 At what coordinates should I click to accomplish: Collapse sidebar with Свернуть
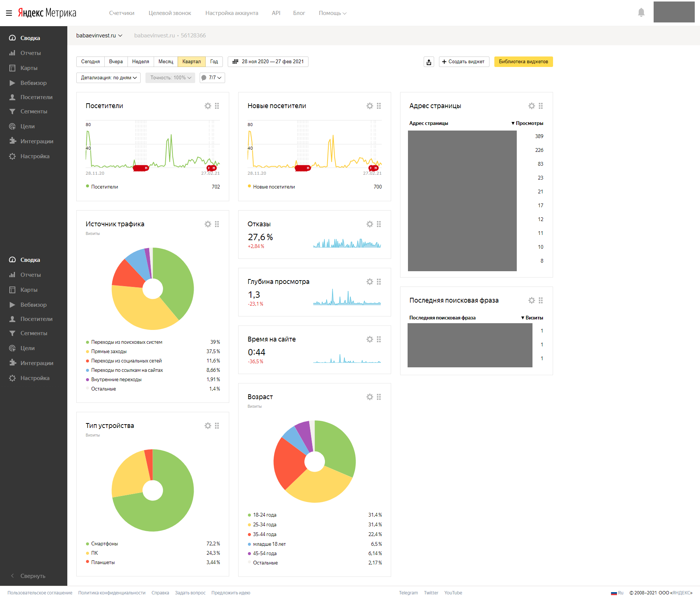pos(28,576)
